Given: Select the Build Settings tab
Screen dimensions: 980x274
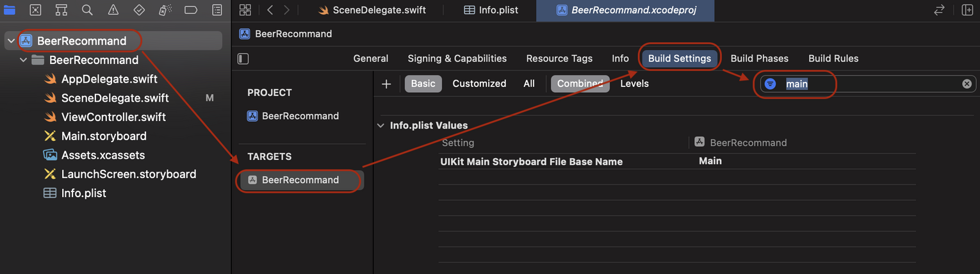Looking at the screenshot, I should point(680,58).
